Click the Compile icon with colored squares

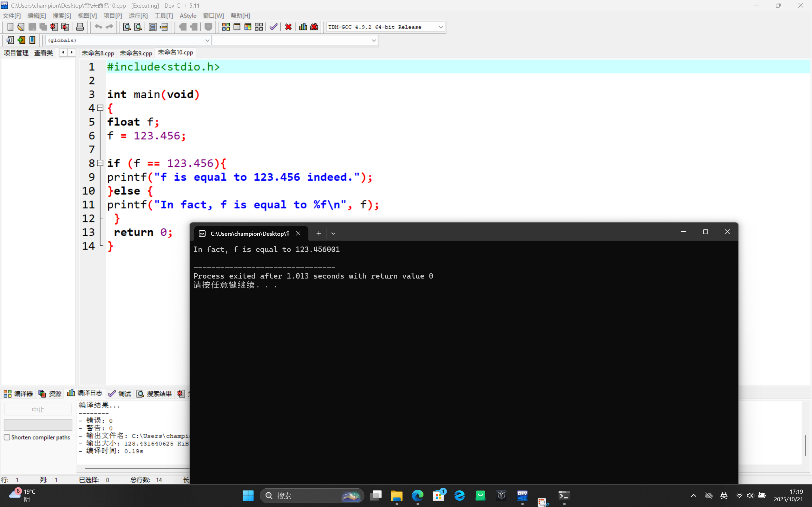pos(226,27)
